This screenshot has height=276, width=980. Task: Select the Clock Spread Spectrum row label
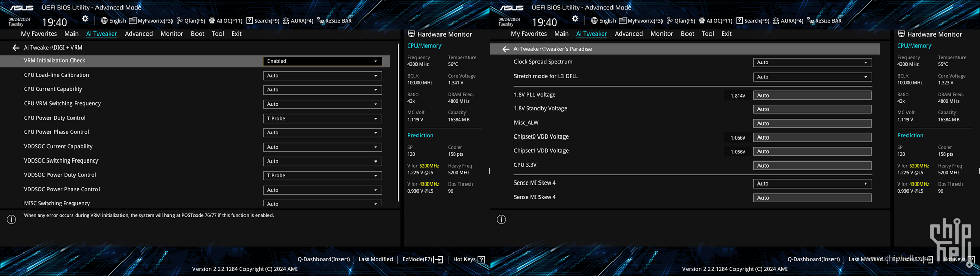pos(543,62)
